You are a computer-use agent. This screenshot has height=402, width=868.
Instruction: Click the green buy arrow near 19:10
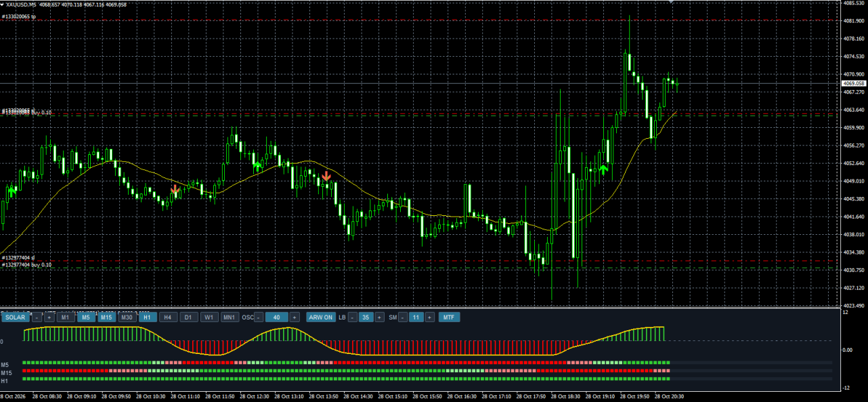click(x=603, y=169)
